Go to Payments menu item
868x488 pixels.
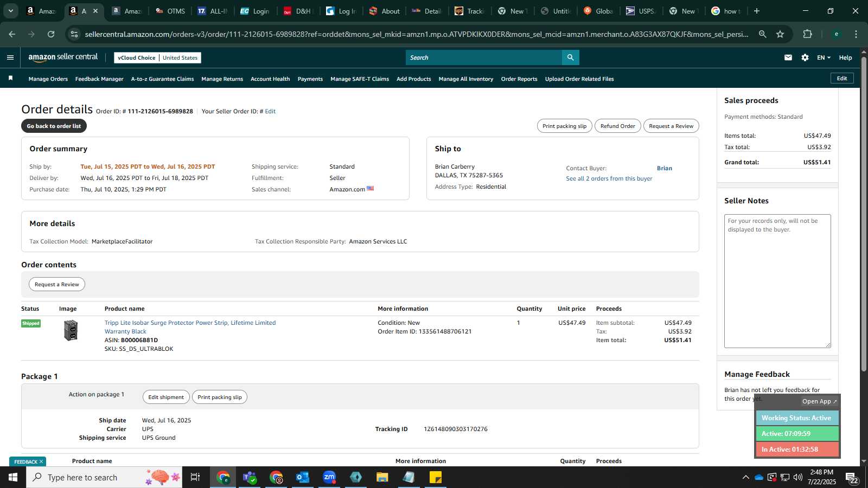pyautogui.click(x=310, y=79)
